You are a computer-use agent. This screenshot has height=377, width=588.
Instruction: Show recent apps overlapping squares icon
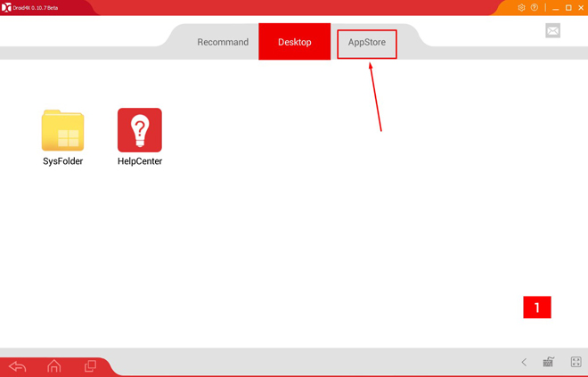(90, 365)
